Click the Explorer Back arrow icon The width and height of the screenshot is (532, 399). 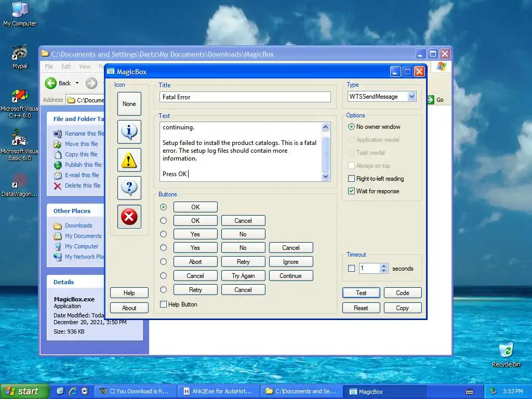[51, 83]
